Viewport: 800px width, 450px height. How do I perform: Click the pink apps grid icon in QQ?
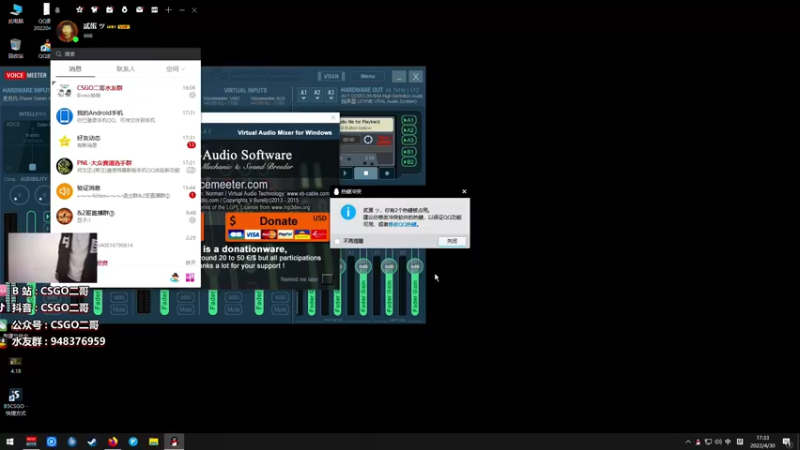pyautogui.click(x=190, y=277)
